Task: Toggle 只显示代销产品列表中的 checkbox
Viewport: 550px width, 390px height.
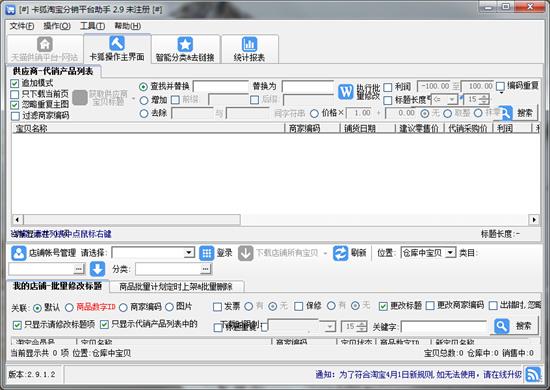Action: click(x=104, y=325)
